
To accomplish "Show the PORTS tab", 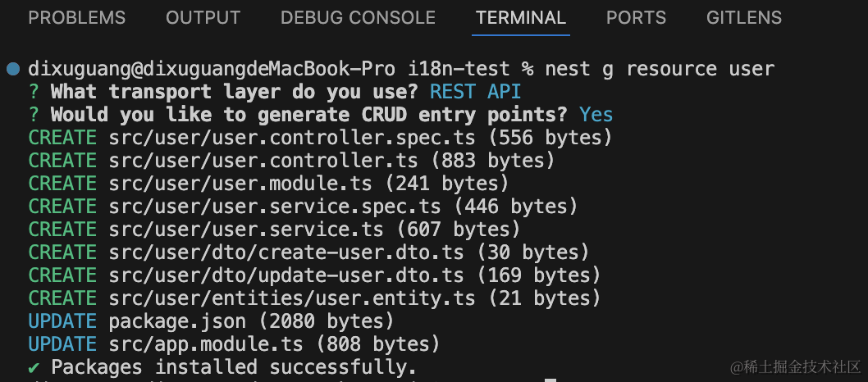I will (636, 17).
